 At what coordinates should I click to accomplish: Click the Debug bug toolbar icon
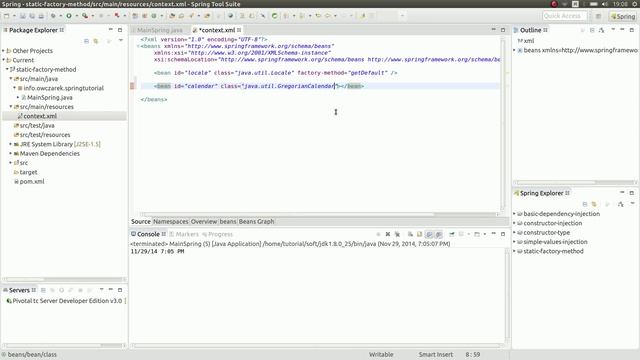53,16
